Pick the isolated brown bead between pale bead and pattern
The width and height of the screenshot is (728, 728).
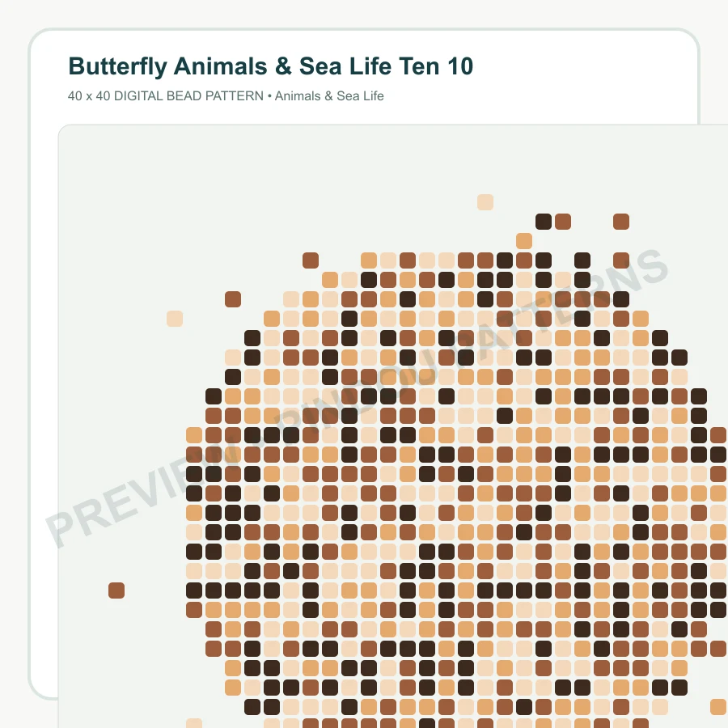tap(233, 299)
